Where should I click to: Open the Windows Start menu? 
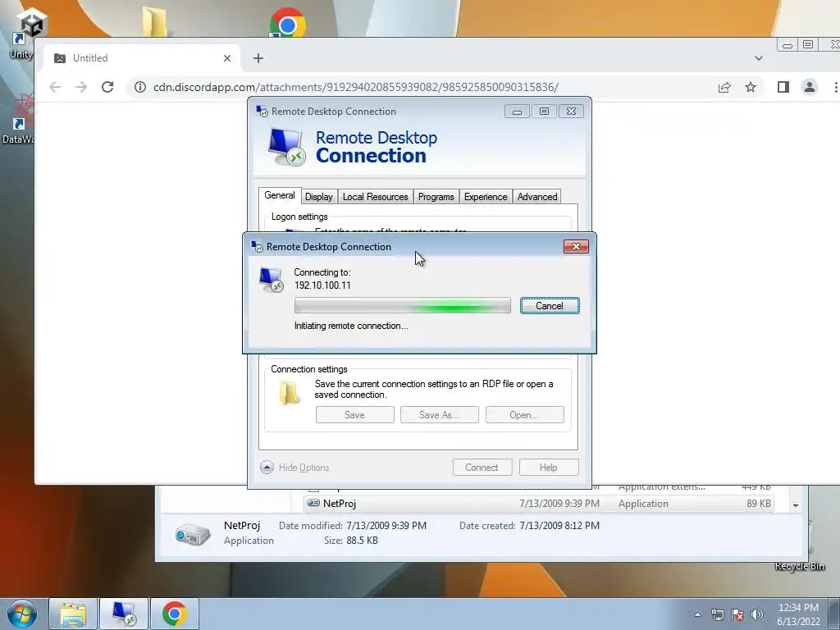pyautogui.click(x=21, y=614)
